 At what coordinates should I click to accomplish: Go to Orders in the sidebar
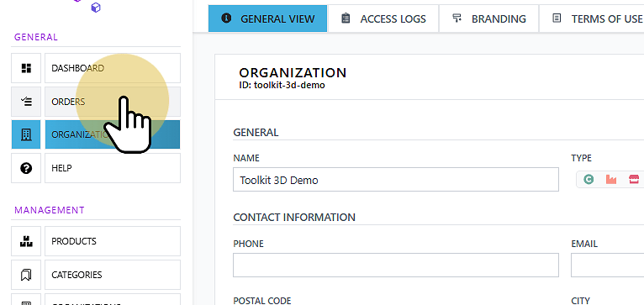[113, 102]
